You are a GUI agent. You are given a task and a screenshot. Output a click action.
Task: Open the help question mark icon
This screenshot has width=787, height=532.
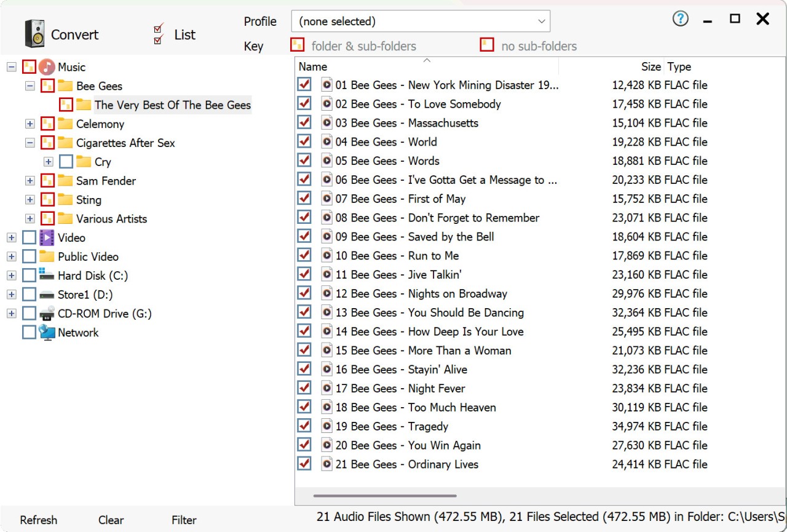[680, 19]
